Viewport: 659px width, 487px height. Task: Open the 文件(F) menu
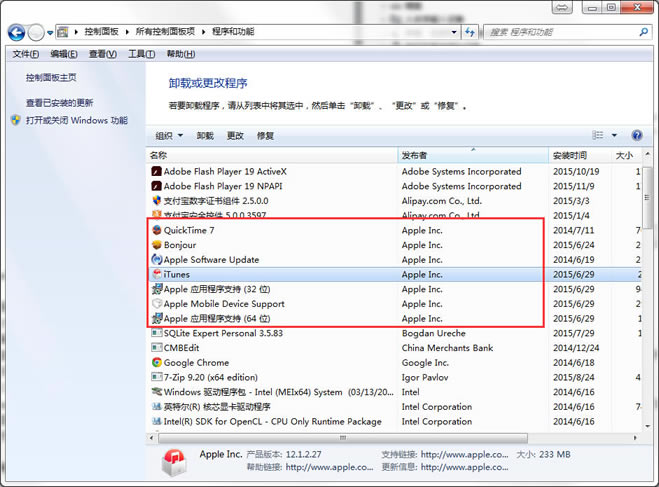tap(26, 54)
